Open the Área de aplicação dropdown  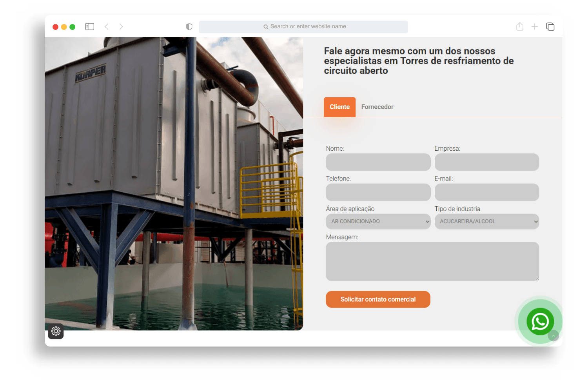coord(378,221)
